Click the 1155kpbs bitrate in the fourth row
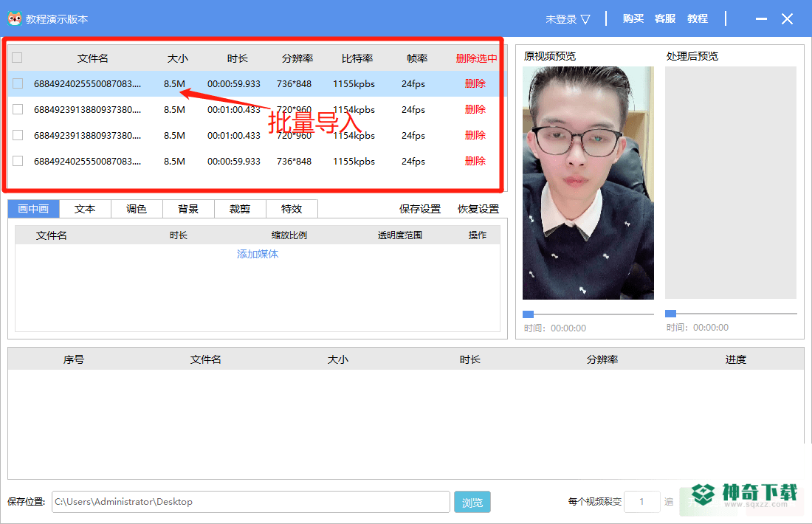Viewport: 812px width, 524px height. (354, 161)
